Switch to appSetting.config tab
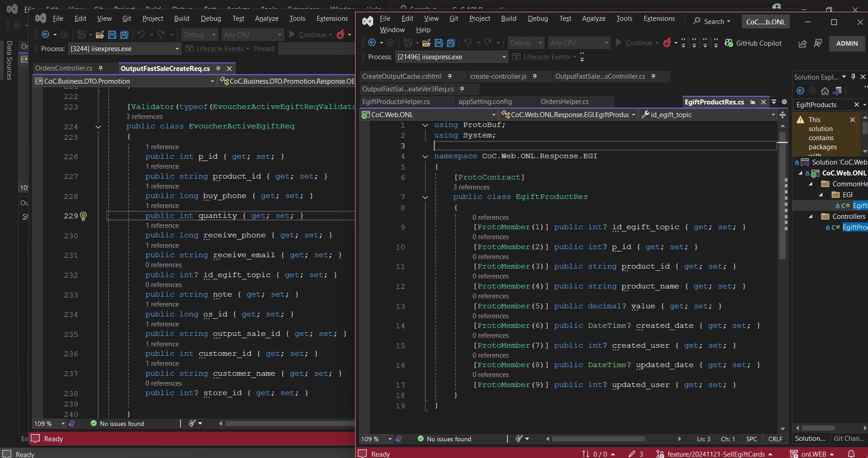 [485, 102]
